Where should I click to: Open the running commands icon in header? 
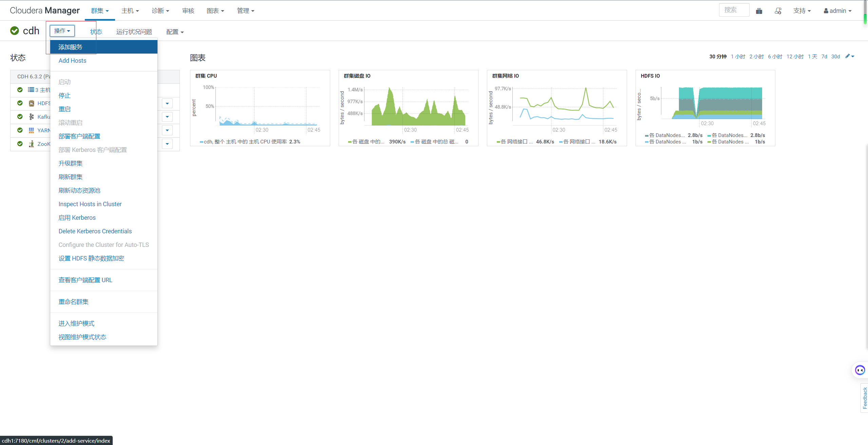click(778, 11)
